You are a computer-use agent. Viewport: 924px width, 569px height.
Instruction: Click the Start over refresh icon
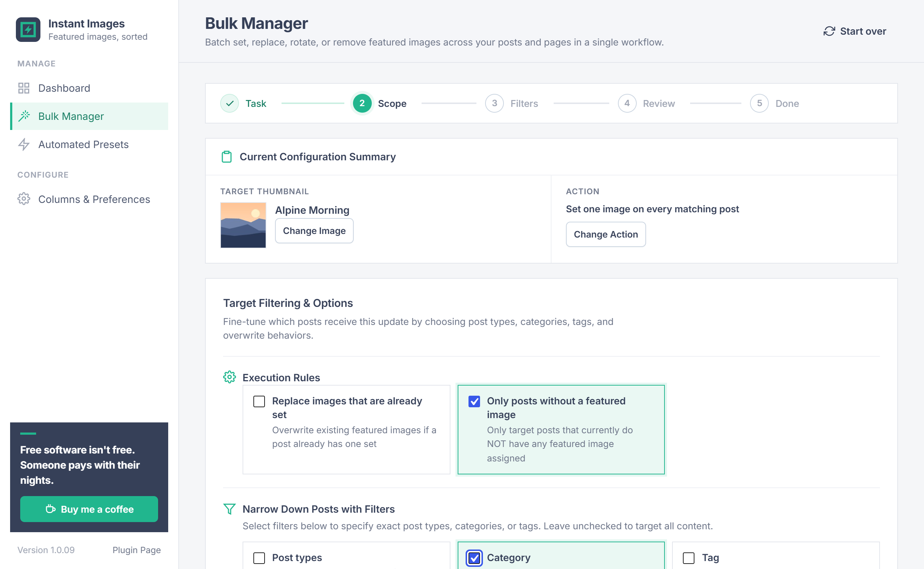[x=829, y=31]
